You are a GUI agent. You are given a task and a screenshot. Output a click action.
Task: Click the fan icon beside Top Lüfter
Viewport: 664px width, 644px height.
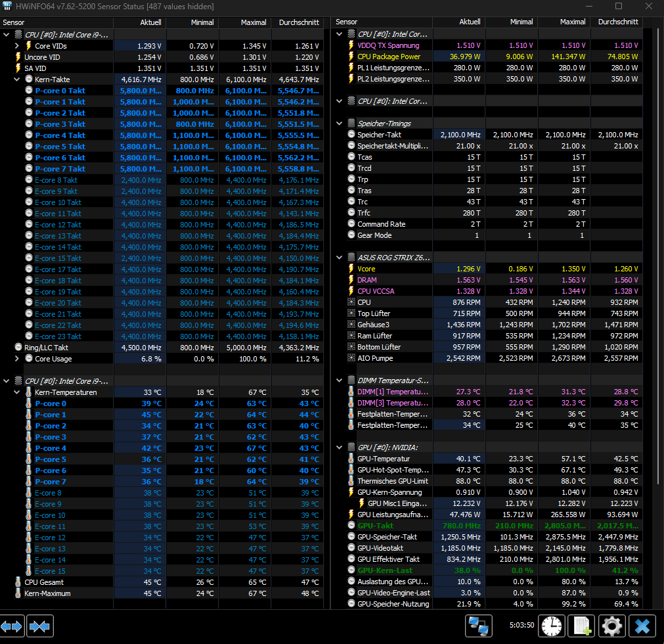point(351,313)
